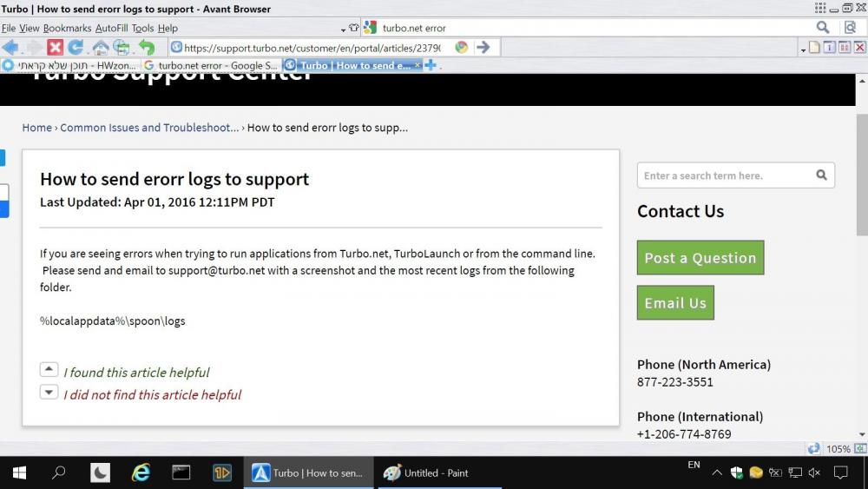Click the magnifier Search button in toolbar
Image resolution: width=868 pixels, height=489 pixels.
tap(823, 28)
